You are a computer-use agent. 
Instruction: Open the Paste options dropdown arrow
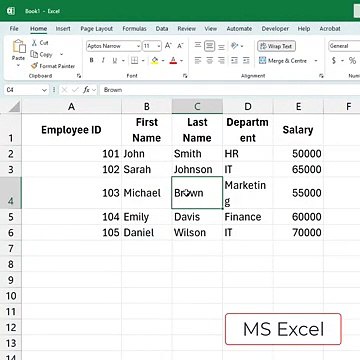[18, 65]
